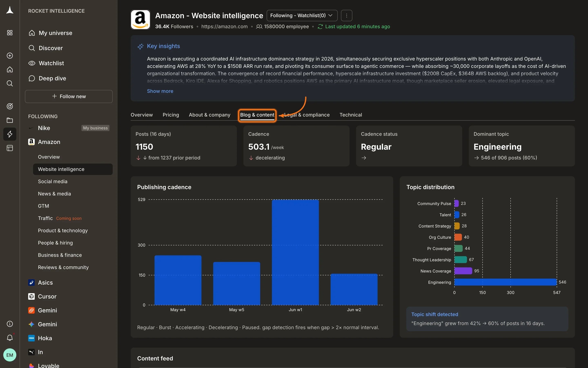Click the Asics logo icon in the Following list
Image resolution: width=588 pixels, height=368 pixels.
click(x=31, y=283)
